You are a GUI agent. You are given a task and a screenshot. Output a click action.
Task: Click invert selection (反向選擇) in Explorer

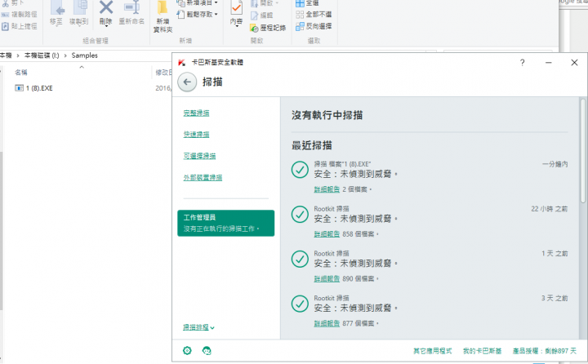click(x=314, y=26)
